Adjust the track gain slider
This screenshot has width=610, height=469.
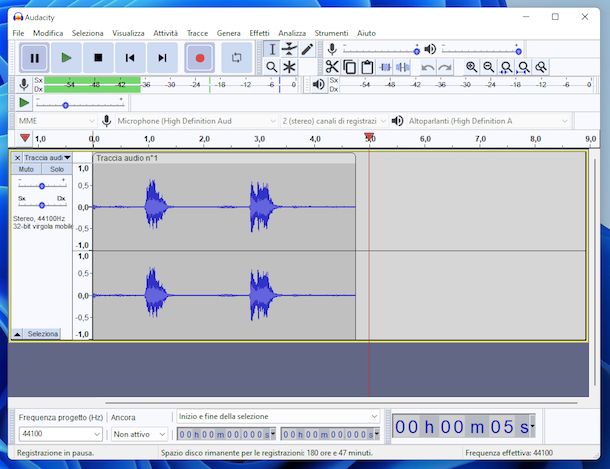click(42, 185)
